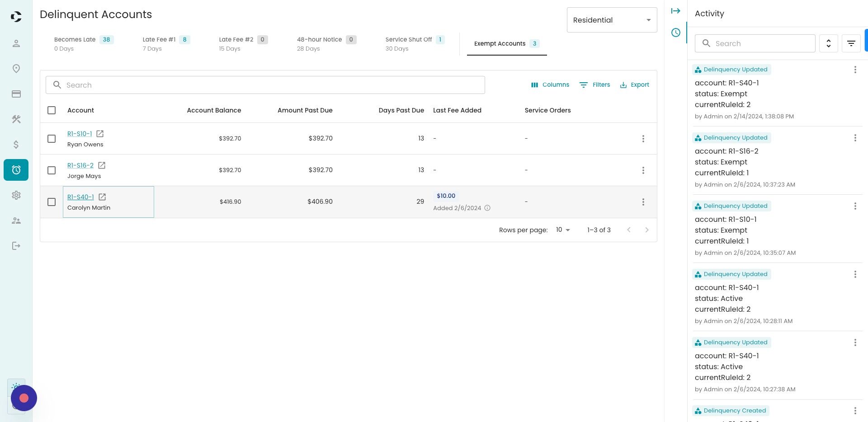Click info icon beside Added 2/6/2024
Viewport: 868px width, 422px height.
coord(487,208)
